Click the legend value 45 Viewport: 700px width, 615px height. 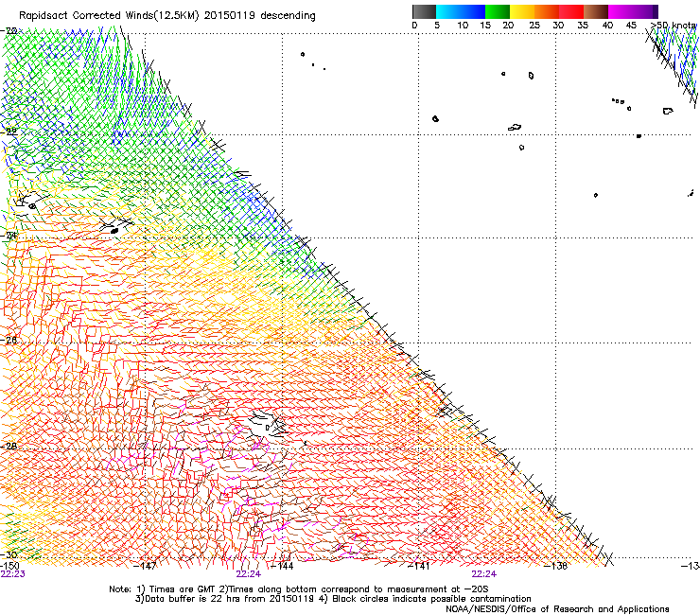[x=631, y=26]
